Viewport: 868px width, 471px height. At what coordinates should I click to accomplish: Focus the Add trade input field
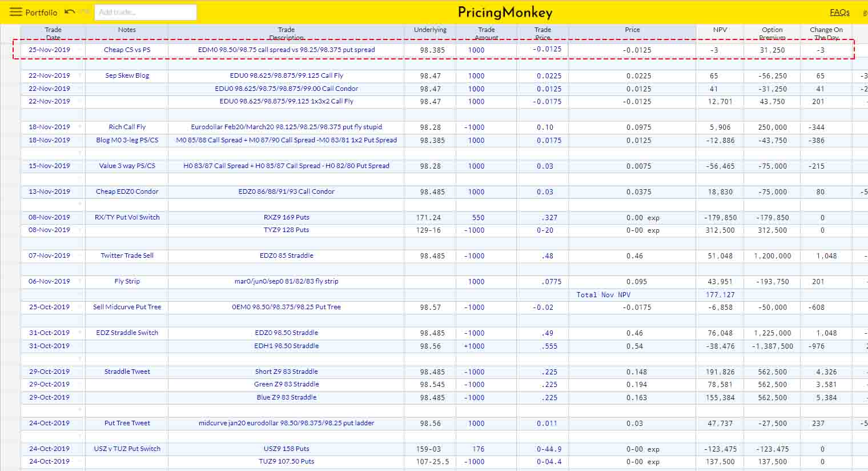(x=145, y=12)
